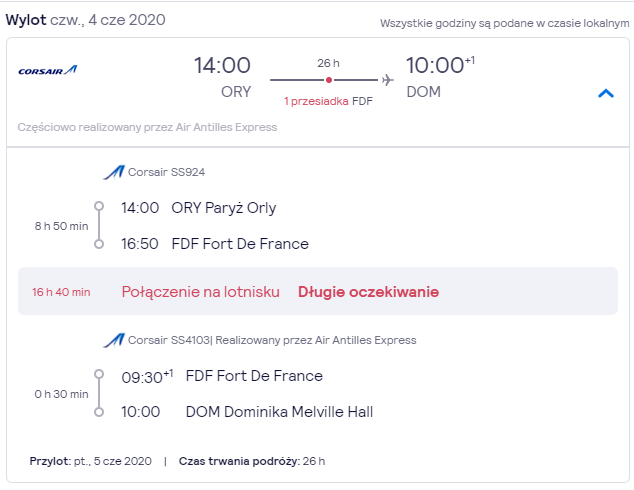Click the Corsair icon beside SS924
This screenshot has width=634, height=490.
(114, 172)
